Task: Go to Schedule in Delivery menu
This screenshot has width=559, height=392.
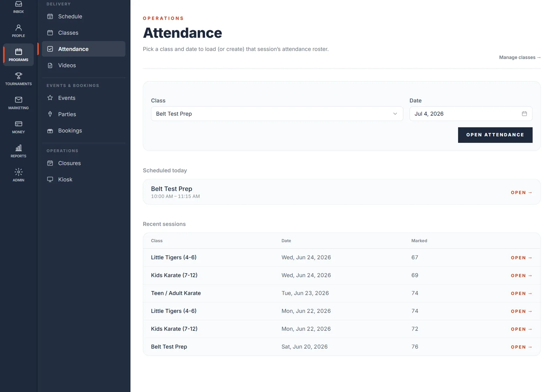Action: [84, 16]
